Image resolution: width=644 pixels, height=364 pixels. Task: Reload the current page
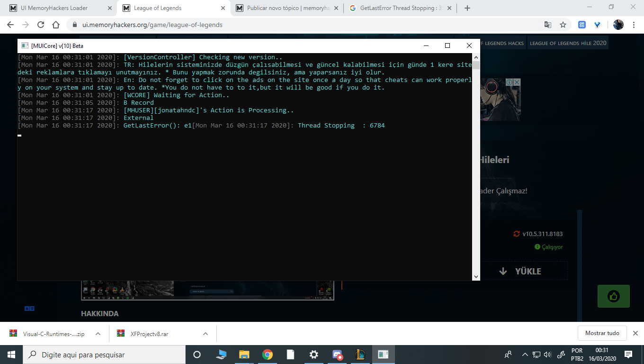(x=41, y=25)
